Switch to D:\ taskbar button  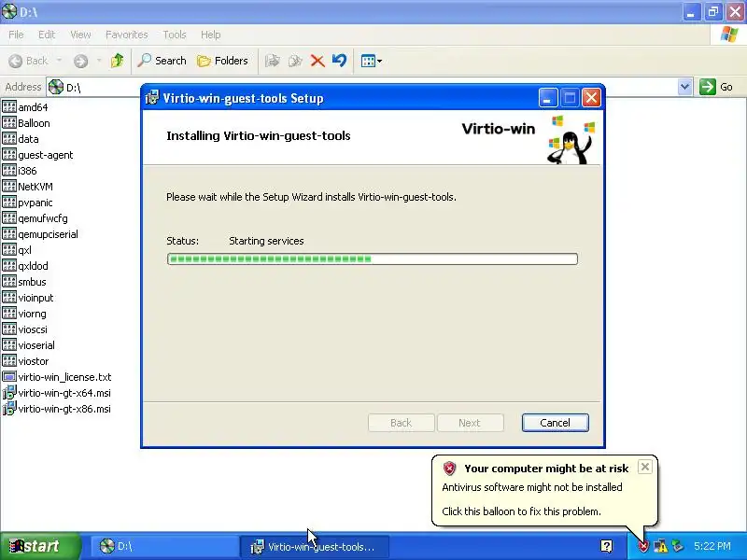[x=163, y=546]
